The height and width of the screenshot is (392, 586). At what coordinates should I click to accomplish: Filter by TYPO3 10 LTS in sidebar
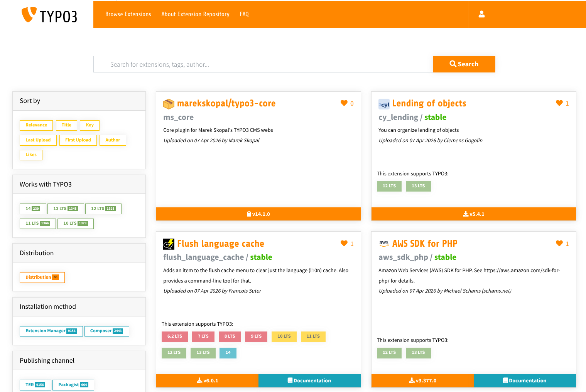click(76, 224)
